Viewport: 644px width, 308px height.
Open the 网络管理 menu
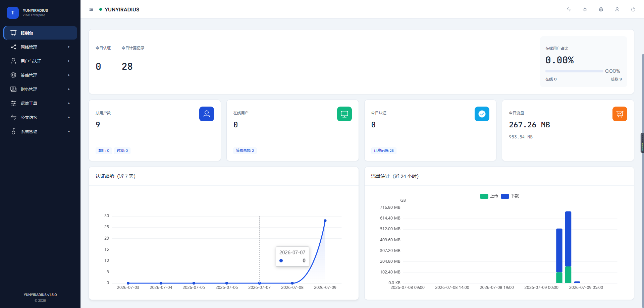40,47
